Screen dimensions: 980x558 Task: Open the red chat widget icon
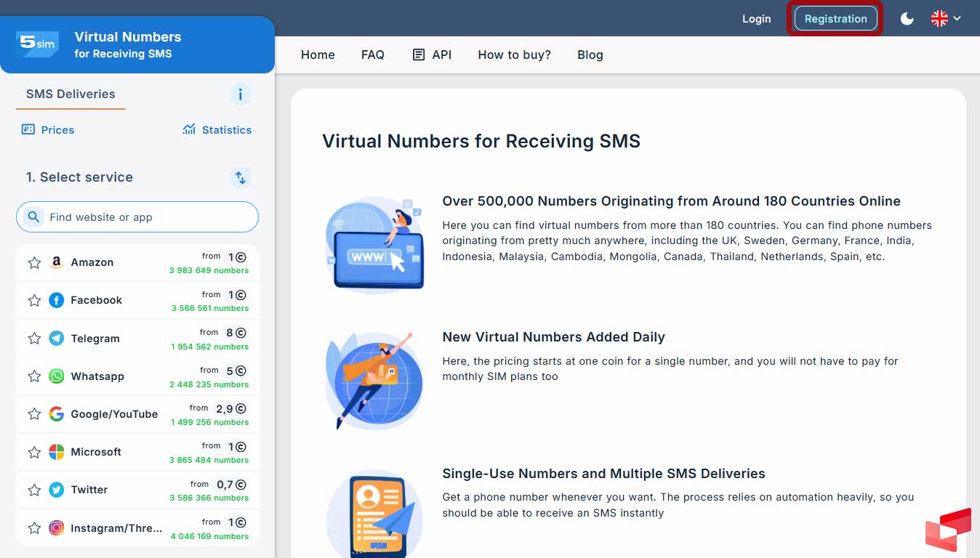click(x=948, y=530)
